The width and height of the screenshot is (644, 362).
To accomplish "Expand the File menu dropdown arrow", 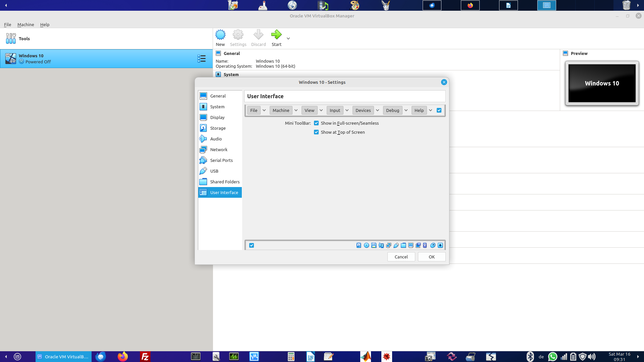I will pyautogui.click(x=264, y=110).
